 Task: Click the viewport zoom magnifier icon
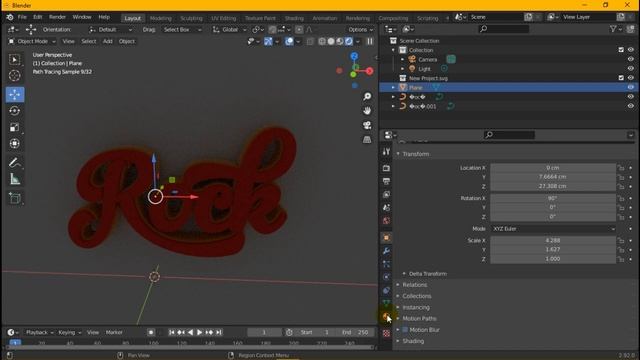[367, 96]
